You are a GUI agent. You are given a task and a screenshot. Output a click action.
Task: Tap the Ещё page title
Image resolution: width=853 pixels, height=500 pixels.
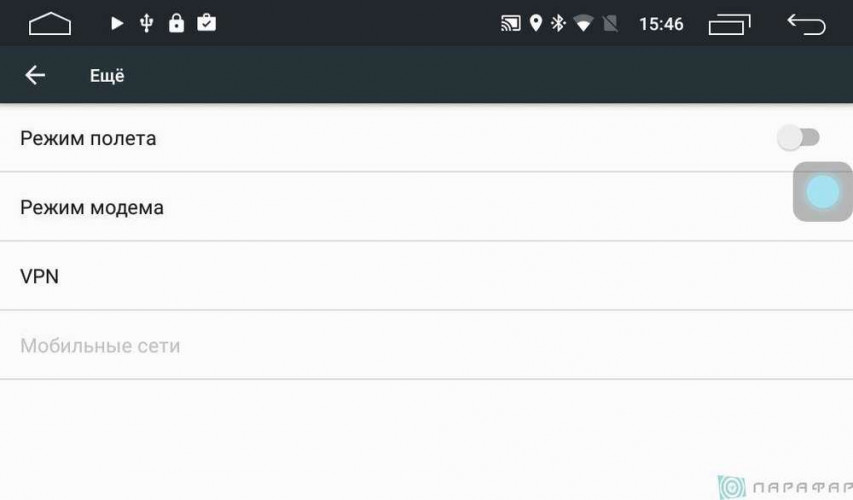coord(107,76)
